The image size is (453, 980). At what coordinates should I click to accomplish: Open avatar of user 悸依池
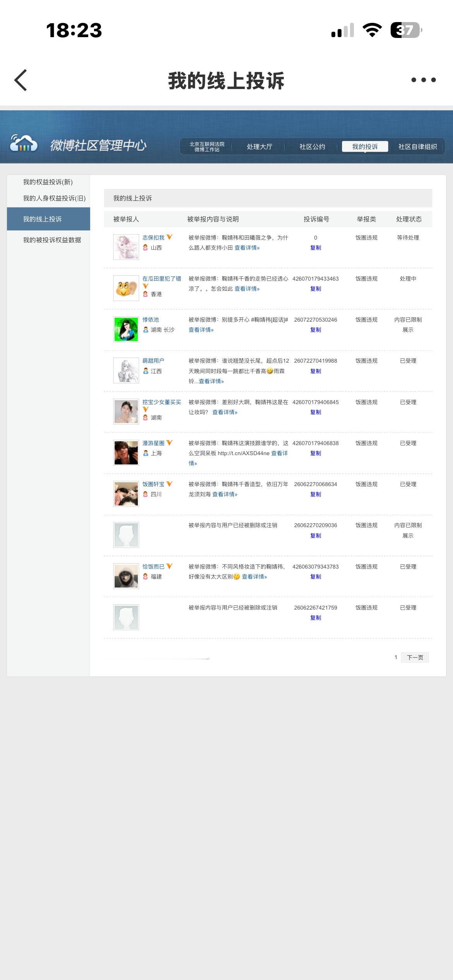click(126, 329)
